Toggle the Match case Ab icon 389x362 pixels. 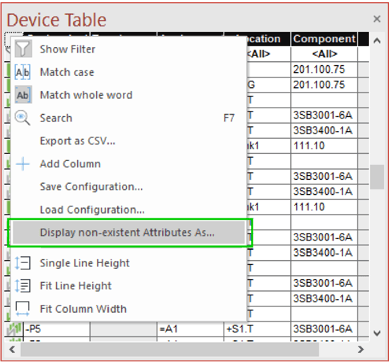23,72
